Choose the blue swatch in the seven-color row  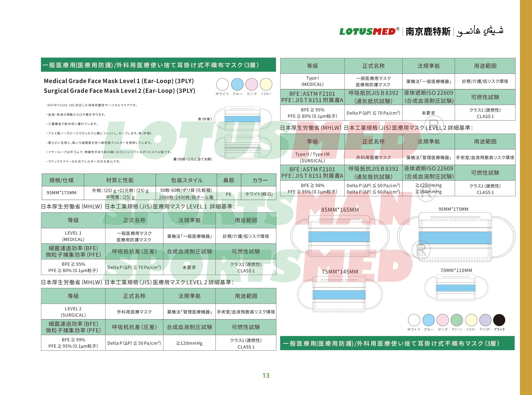pos(429,320)
